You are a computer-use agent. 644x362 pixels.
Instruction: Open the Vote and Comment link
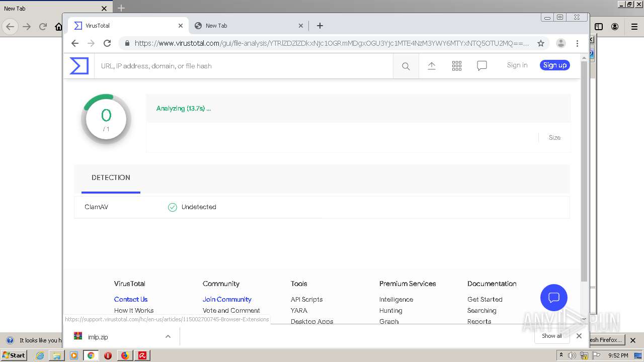[231, 310]
